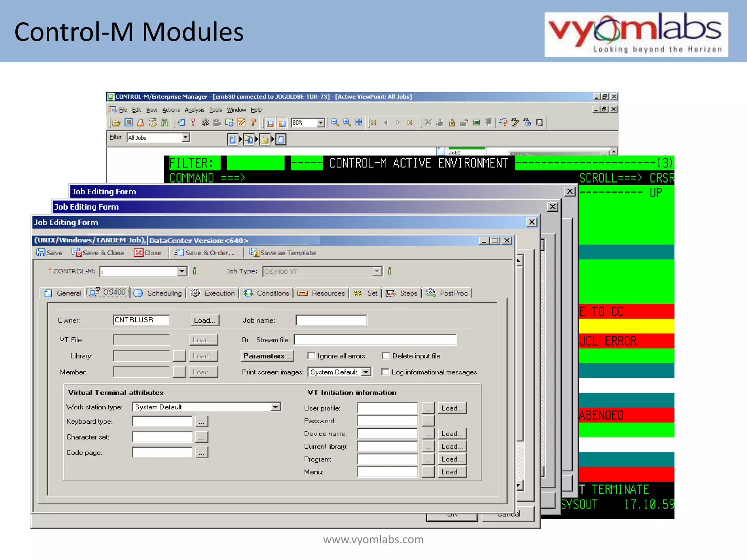
Task: Click the green indicator beside Job Type field
Action: 390,271
